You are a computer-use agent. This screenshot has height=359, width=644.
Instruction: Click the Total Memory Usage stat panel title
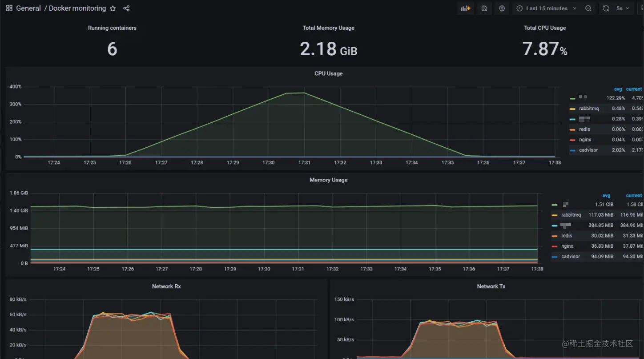tap(329, 28)
